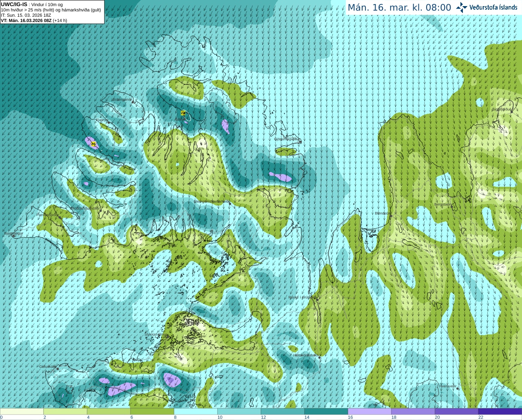This screenshot has width=522, height=420.
Task: Click the 'Mán. 16. mar. kl. 08:00' timestamp
Action: (399, 7)
